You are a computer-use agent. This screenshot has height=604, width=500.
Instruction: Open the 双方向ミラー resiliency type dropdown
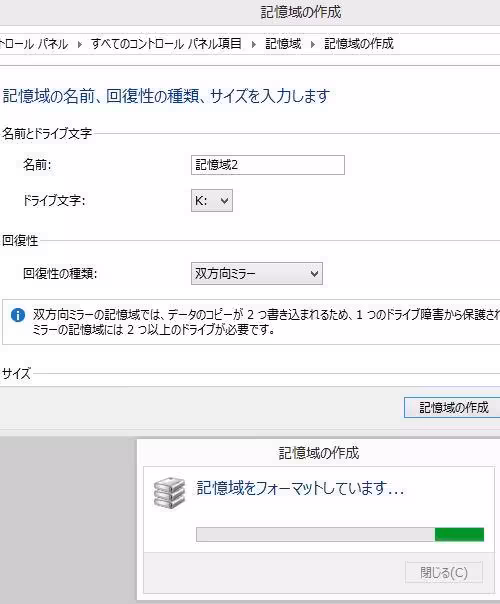click(257, 274)
